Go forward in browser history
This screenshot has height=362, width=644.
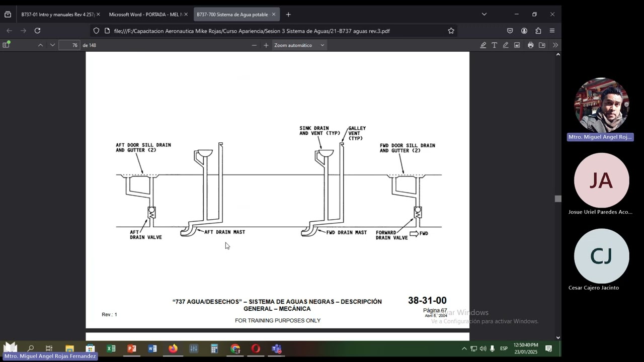pos(23,31)
